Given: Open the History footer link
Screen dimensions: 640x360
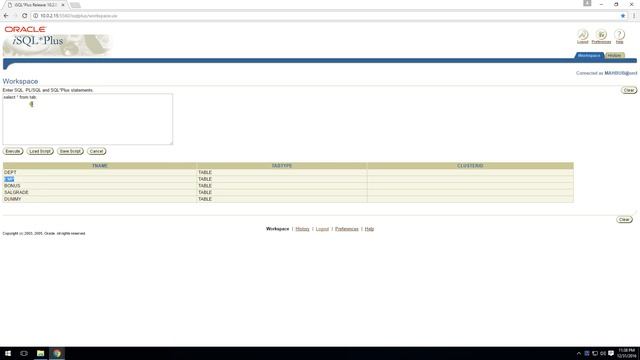Looking at the screenshot, I should click(302, 229).
